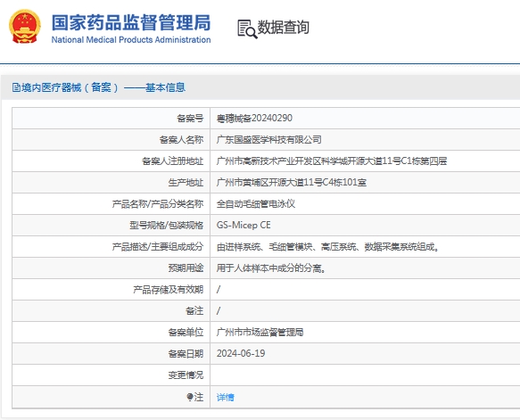Click the slash value beside 备注

click(x=219, y=310)
